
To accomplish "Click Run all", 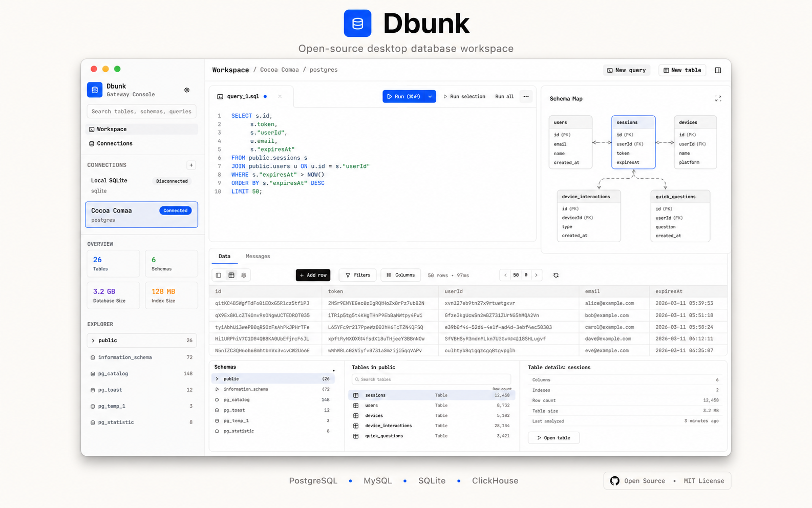I will tap(504, 96).
